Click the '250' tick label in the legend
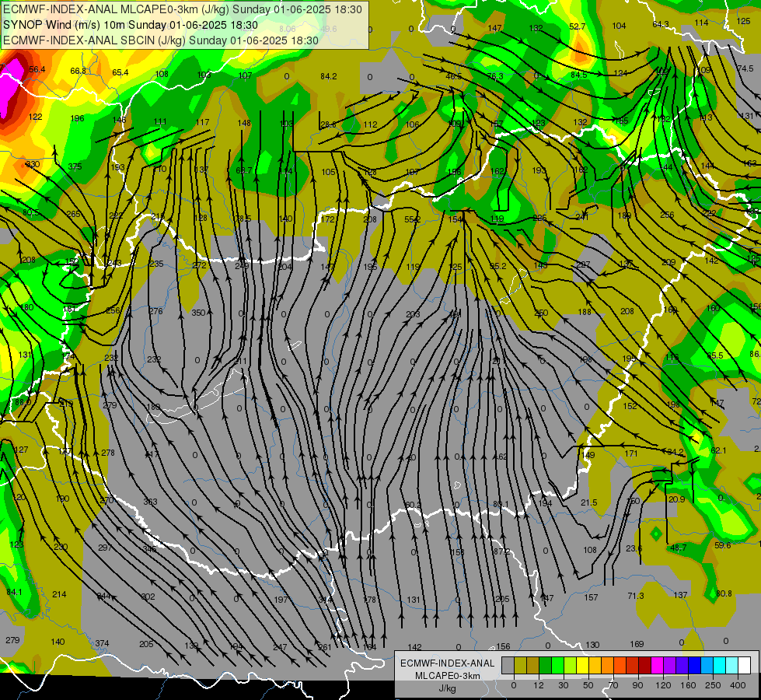The image size is (761, 700). tap(713, 685)
